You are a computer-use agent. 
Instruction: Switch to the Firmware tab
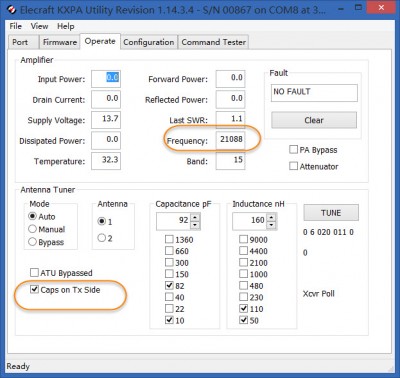[60, 42]
